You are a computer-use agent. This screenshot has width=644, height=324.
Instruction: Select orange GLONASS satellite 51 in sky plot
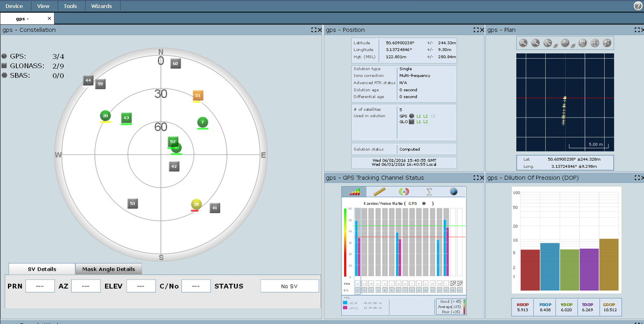(197, 96)
